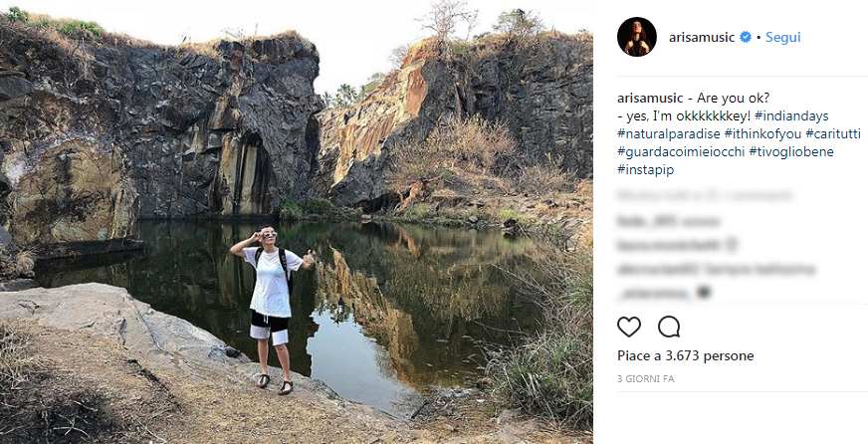
Task: Open arisamusic username in the caption
Action: tap(650, 98)
